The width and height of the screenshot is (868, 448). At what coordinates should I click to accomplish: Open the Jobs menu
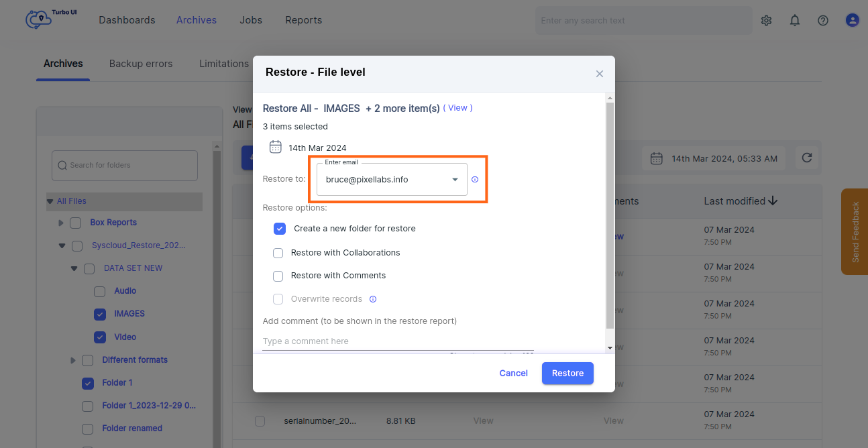point(251,20)
